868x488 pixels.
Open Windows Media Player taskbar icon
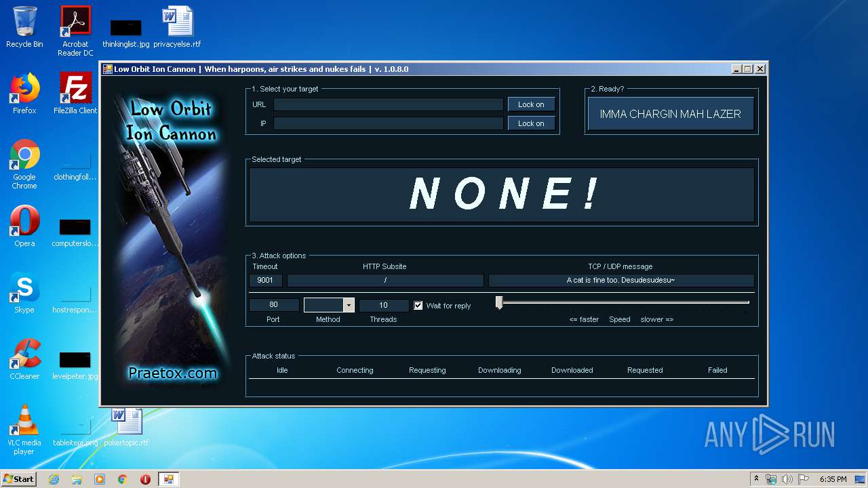coord(100,479)
